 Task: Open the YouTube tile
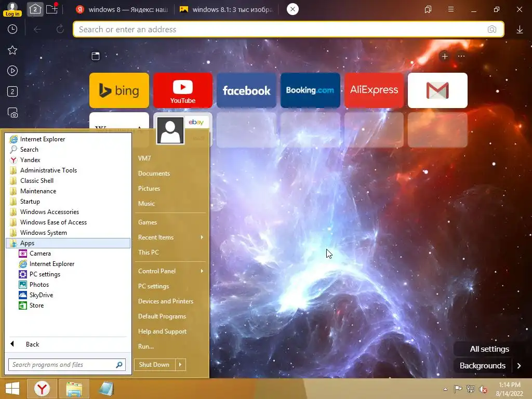(183, 90)
